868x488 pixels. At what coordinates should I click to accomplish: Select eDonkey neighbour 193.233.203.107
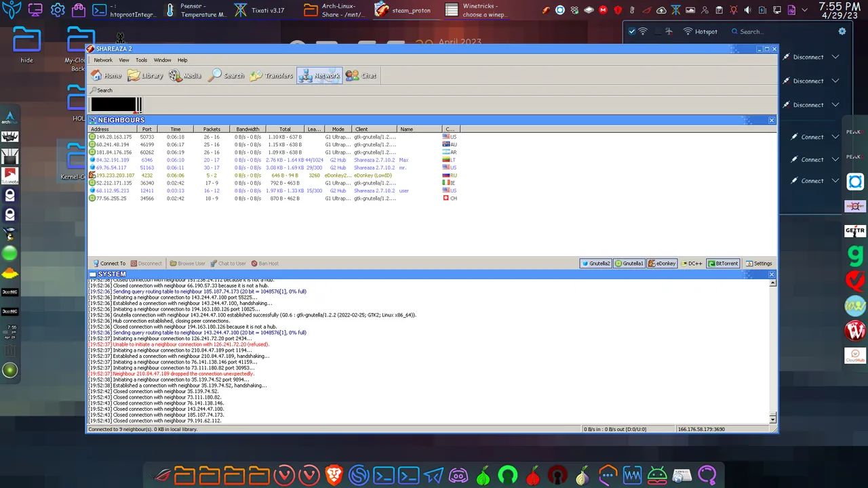click(275, 176)
